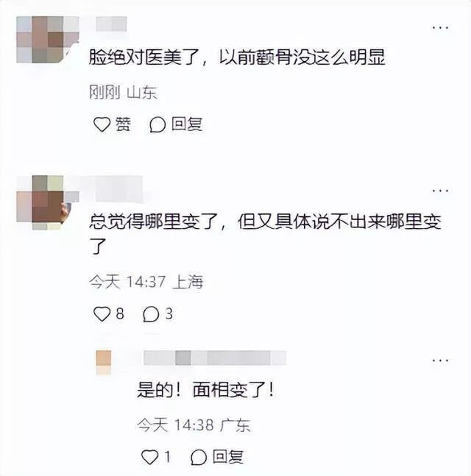Open the reply bubble icon under the 山东 comment
Screen dimensions: 471x476
click(x=157, y=125)
